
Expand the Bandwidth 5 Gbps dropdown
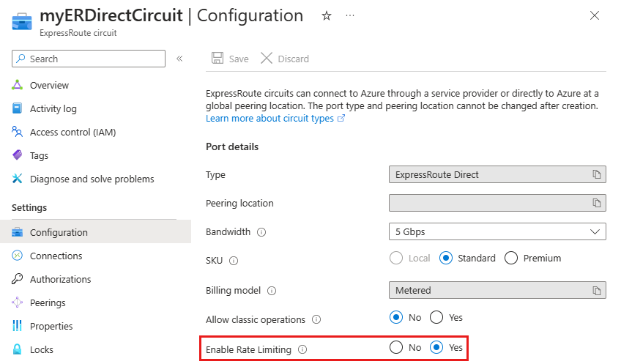click(497, 231)
